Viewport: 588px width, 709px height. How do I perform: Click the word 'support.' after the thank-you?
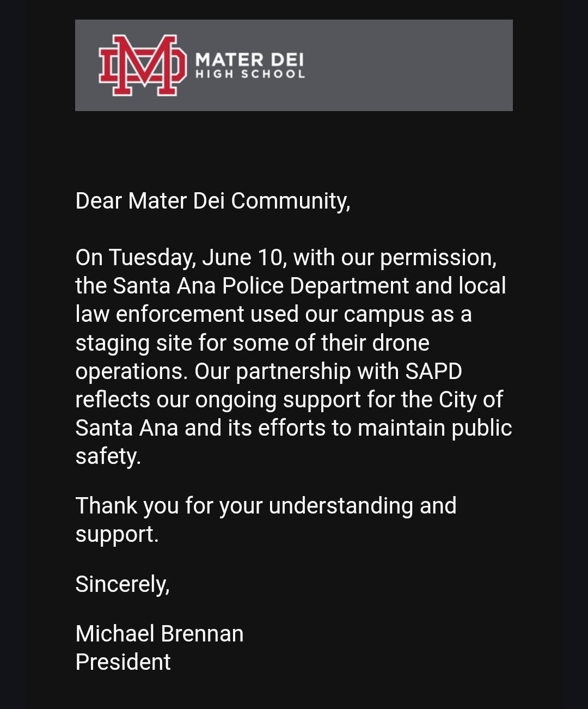coord(117,535)
